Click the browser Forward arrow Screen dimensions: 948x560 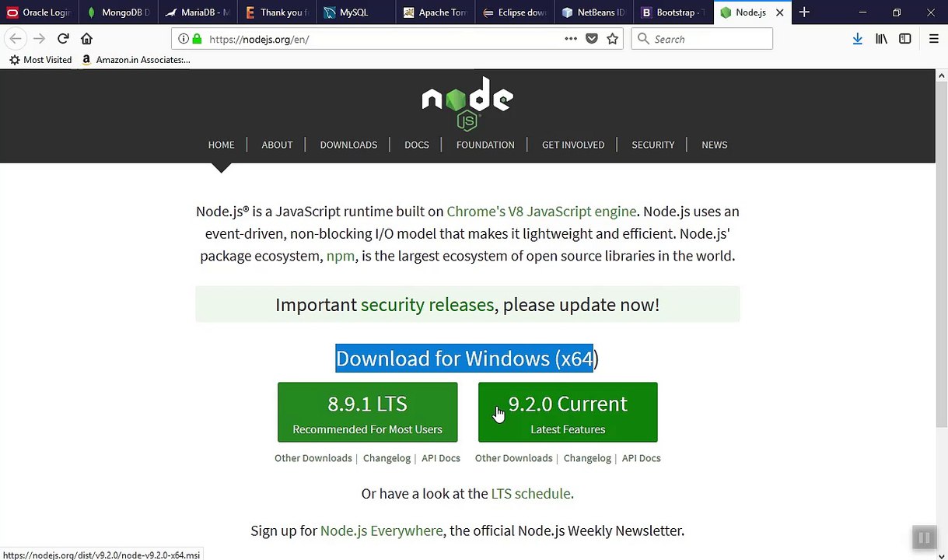39,39
